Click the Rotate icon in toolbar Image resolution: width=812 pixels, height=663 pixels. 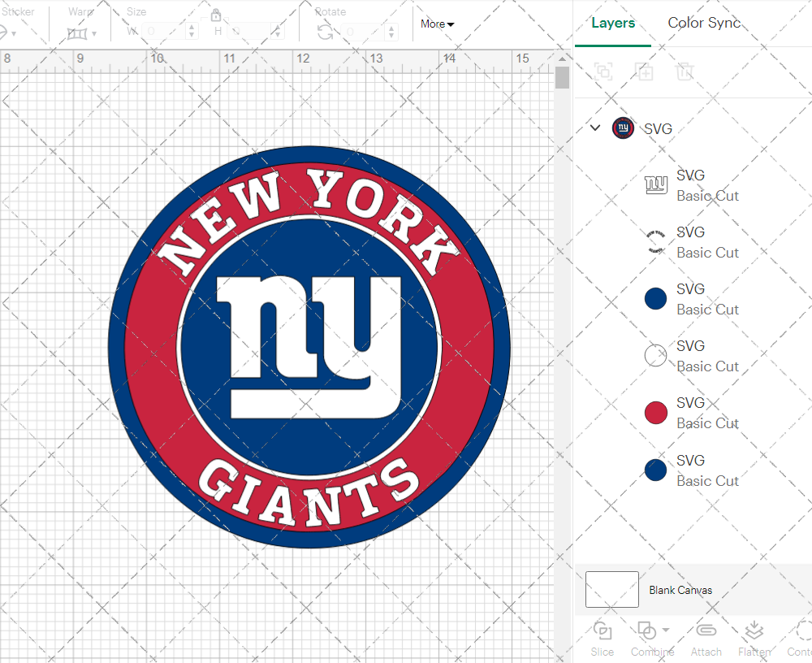(x=325, y=32)
